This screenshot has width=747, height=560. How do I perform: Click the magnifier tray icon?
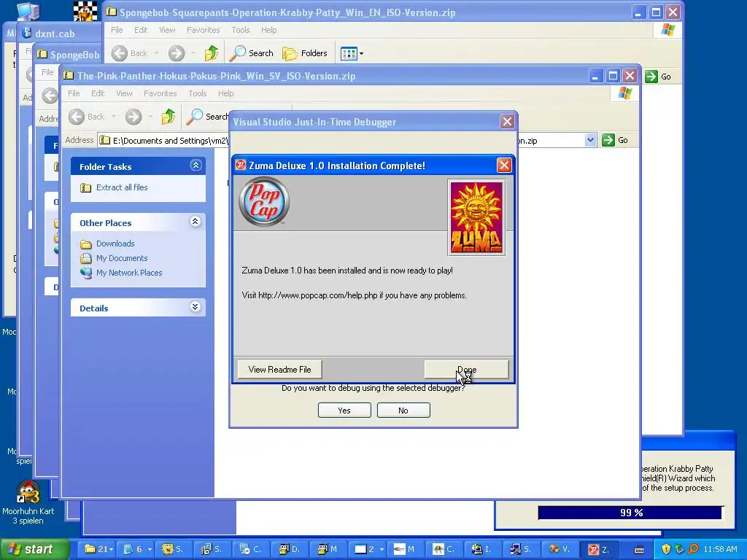693,549
